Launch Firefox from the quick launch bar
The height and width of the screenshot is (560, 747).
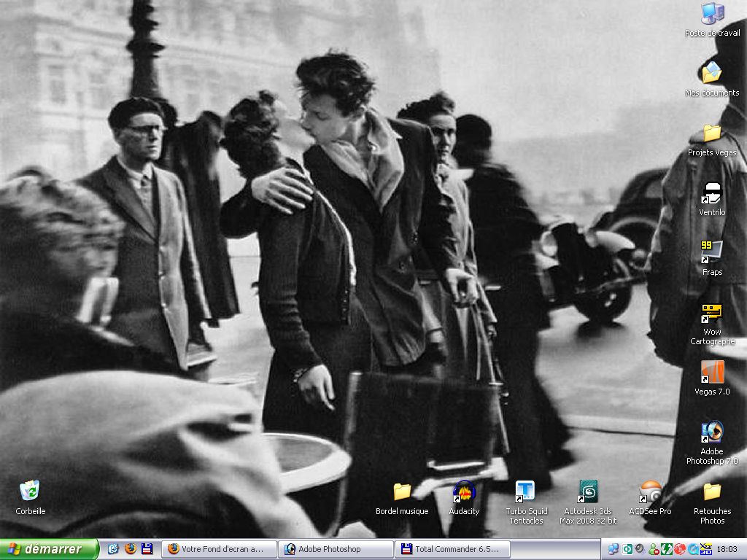(x=130, y=549)
